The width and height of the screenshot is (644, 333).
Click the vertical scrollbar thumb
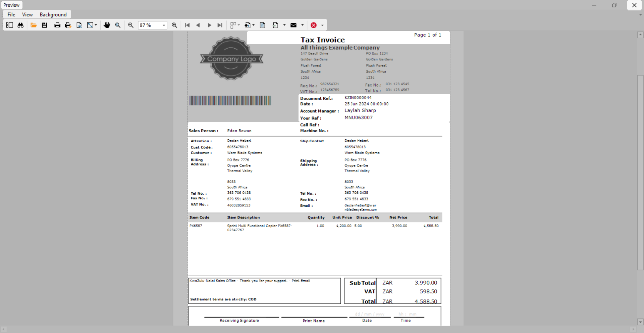[640, 173]
